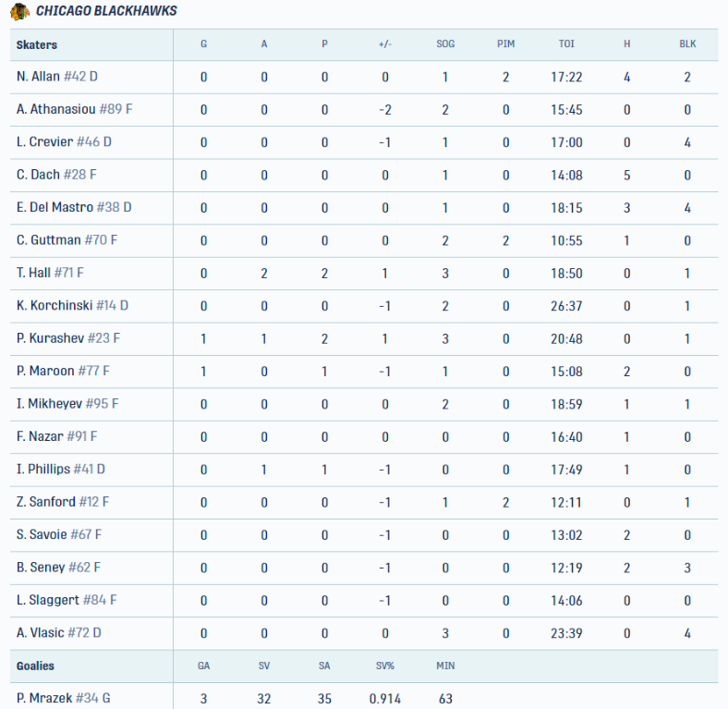
Task: Click the G goals column header
Action: (203, 44)
